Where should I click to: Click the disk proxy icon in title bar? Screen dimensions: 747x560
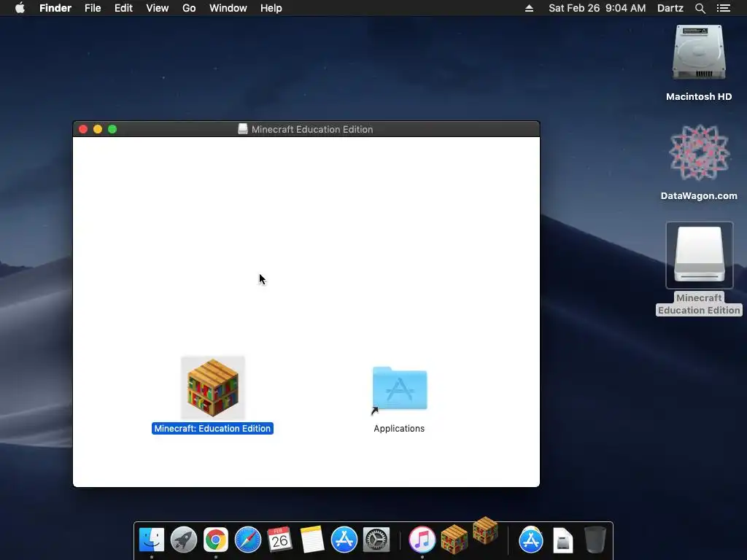pyautogui.click(x=243, y=129)
